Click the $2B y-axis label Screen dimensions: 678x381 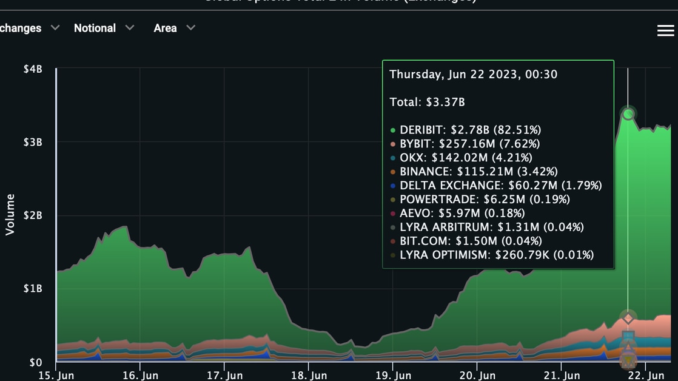pos(33,215)
